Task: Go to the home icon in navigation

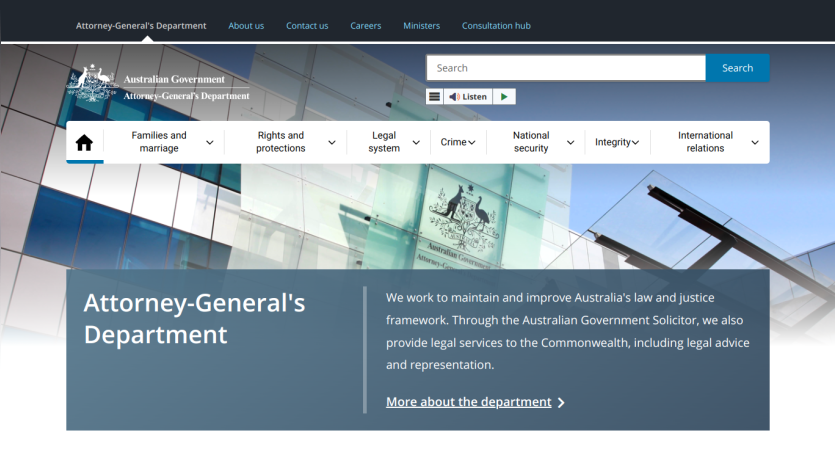Action: click(84, 143)
